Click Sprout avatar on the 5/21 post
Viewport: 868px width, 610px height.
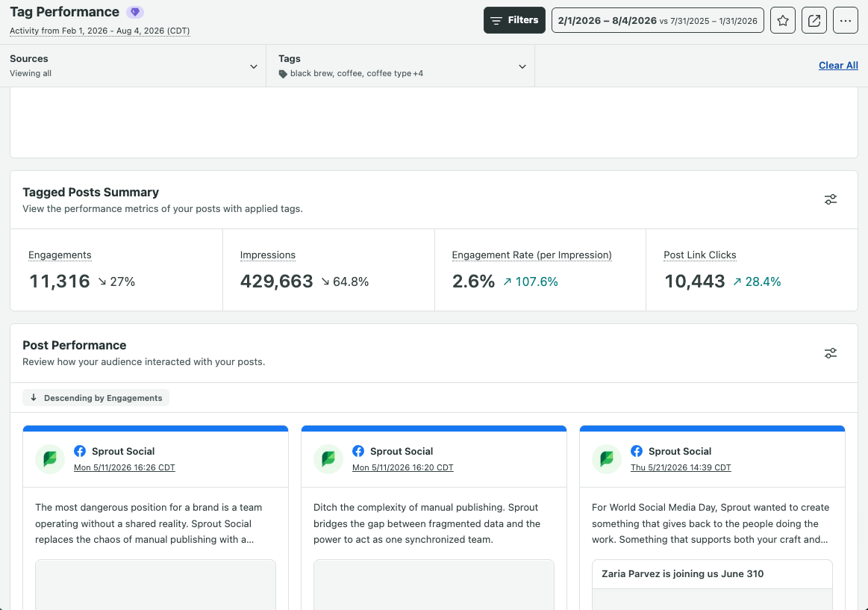[607, 459]
